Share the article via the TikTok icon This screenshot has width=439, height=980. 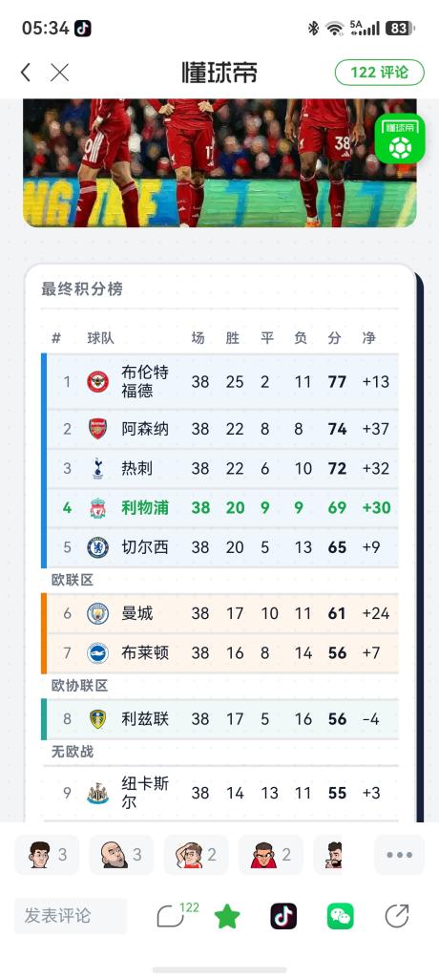(283, 916)
